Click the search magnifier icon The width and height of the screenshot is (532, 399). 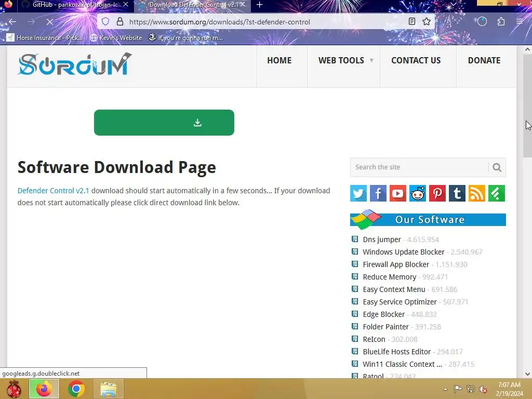pyautogui.click(x=497, y=167)
